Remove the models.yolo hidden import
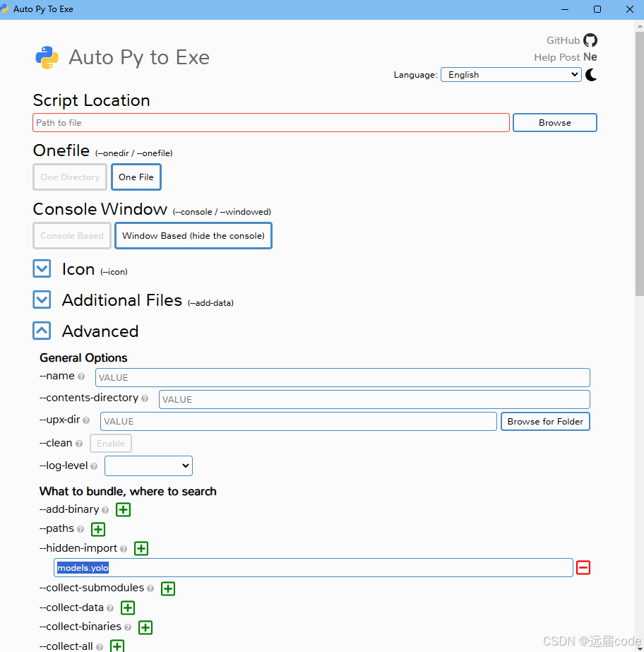The height and width of the screenshot is (652, 644). click(x=583, y=568)
